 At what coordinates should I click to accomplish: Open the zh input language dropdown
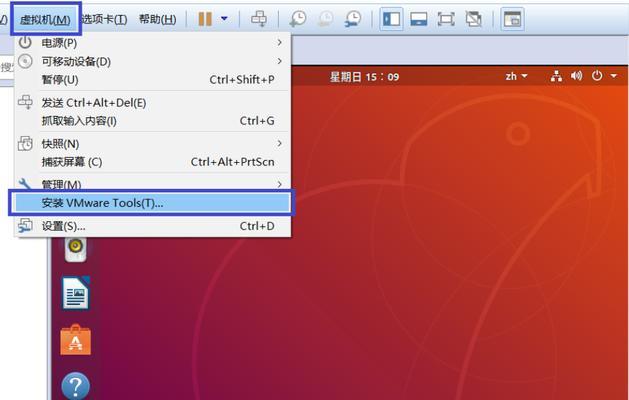click(x=516, y=76)
